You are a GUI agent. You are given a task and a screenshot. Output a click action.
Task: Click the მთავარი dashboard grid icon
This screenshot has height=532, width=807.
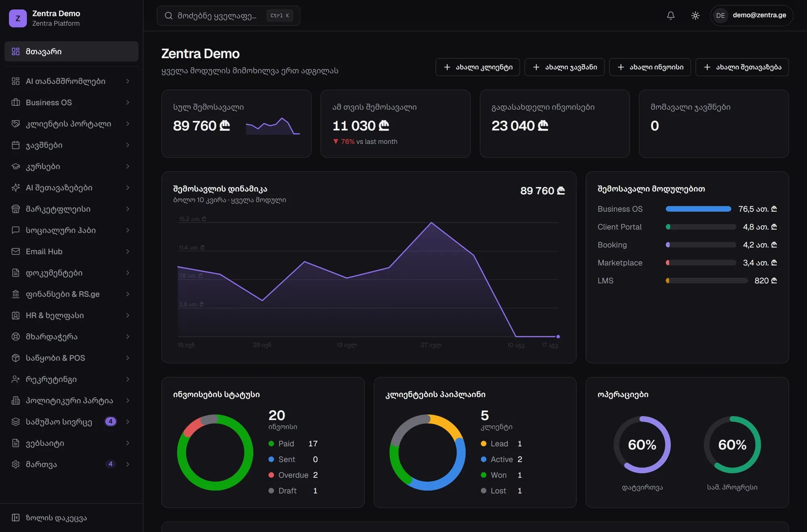click(16, 51)
